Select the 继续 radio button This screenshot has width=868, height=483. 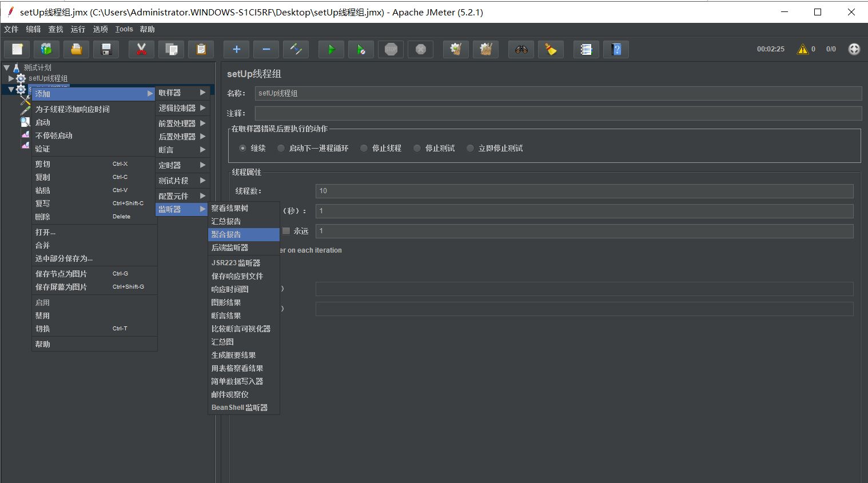click(x=242, y=148)
